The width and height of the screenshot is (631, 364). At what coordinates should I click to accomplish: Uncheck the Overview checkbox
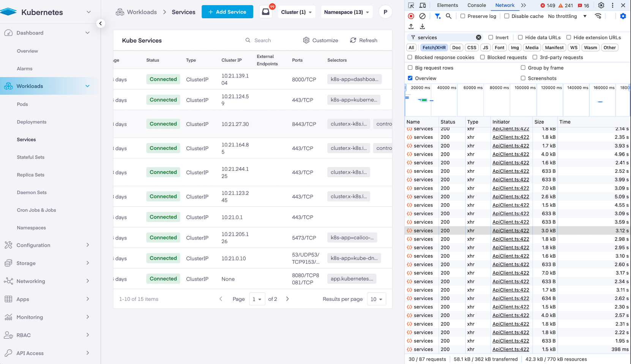(x=410, y=78)
